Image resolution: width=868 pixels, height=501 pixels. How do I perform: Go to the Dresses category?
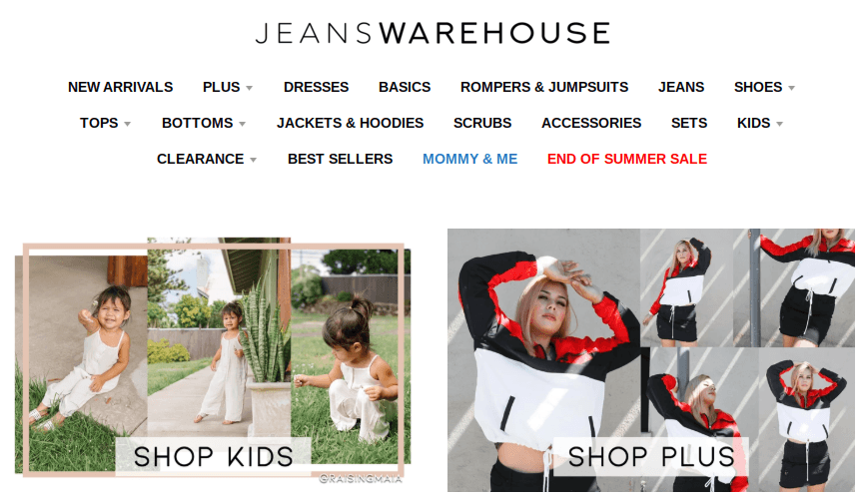click(316, 87)
